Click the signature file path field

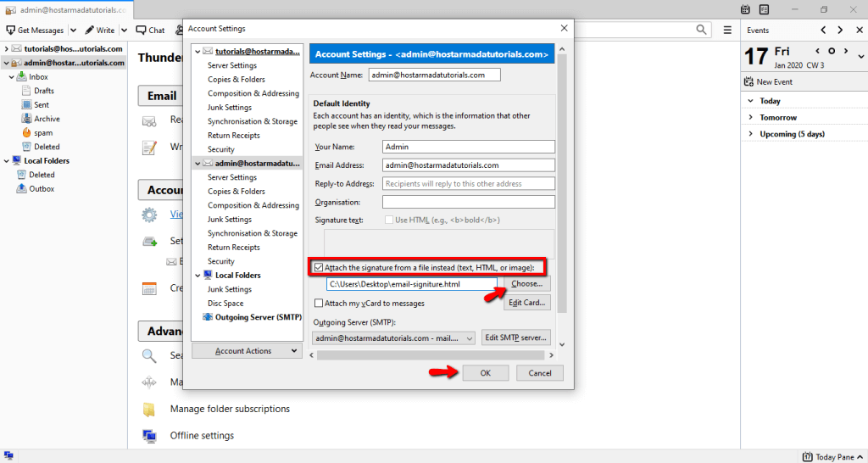pyautogui.click(x=412, y=284)
